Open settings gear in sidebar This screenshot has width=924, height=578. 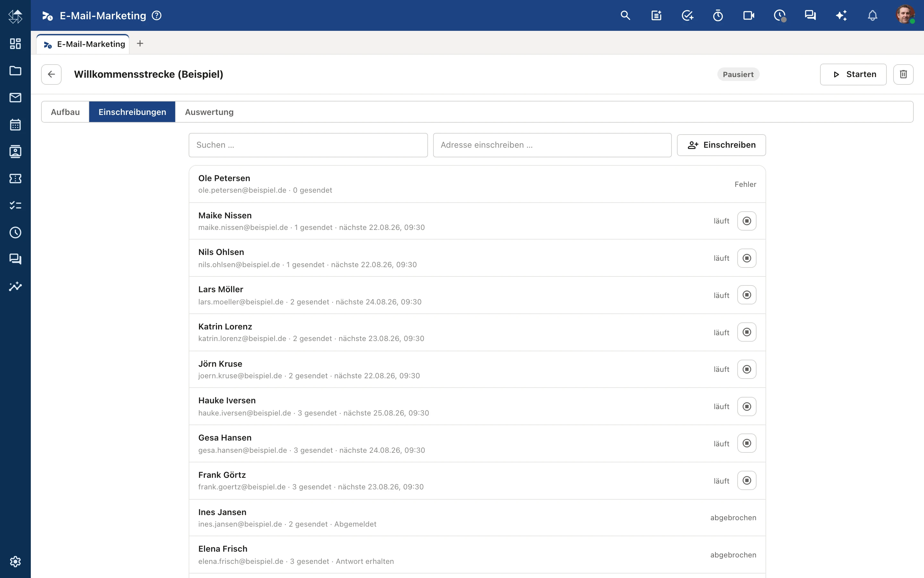(x=15, y=562)
